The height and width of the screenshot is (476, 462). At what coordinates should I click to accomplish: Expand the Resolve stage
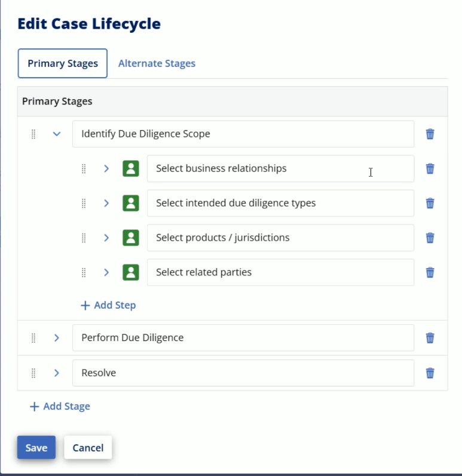57,373
